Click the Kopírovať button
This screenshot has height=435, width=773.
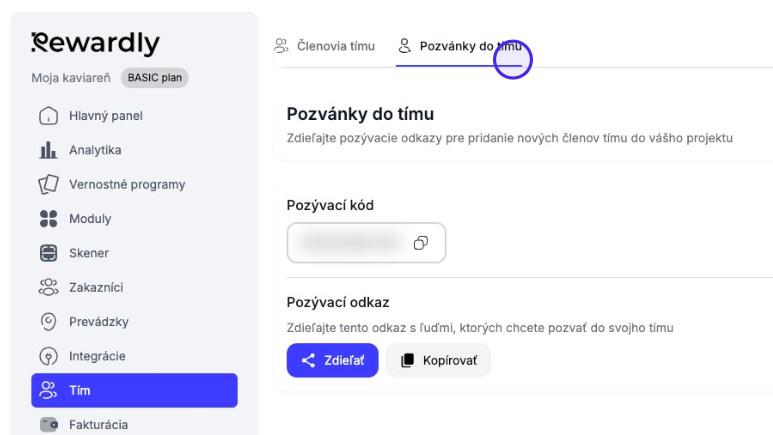point(438,361)
